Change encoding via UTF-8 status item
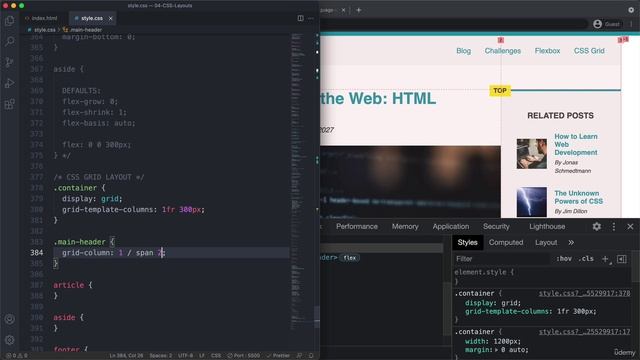The width and height of the screenshot is (640, 360). tap(185, 356)
